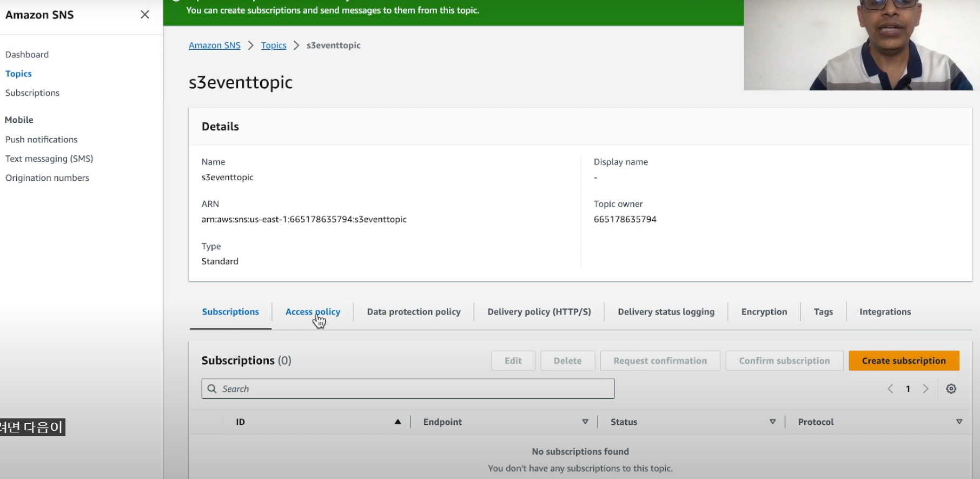
Task: Click Request confirmation button
Action: click(x=660, y=360)
